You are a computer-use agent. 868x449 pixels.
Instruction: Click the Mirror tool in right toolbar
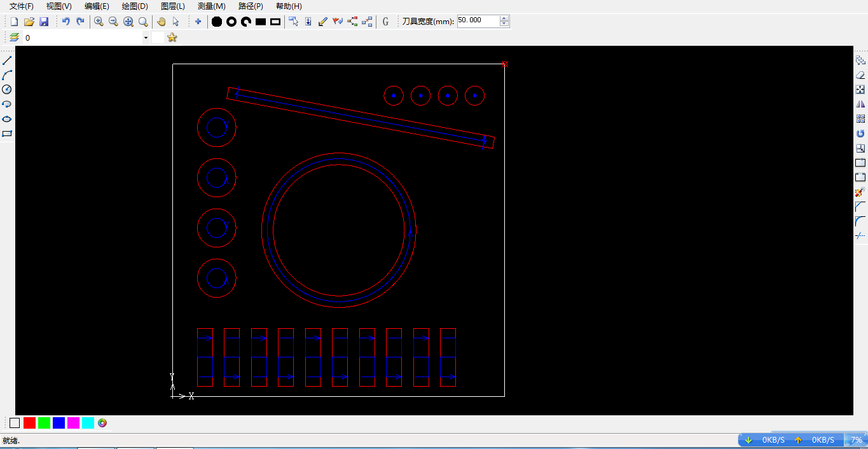click(860, 104)
